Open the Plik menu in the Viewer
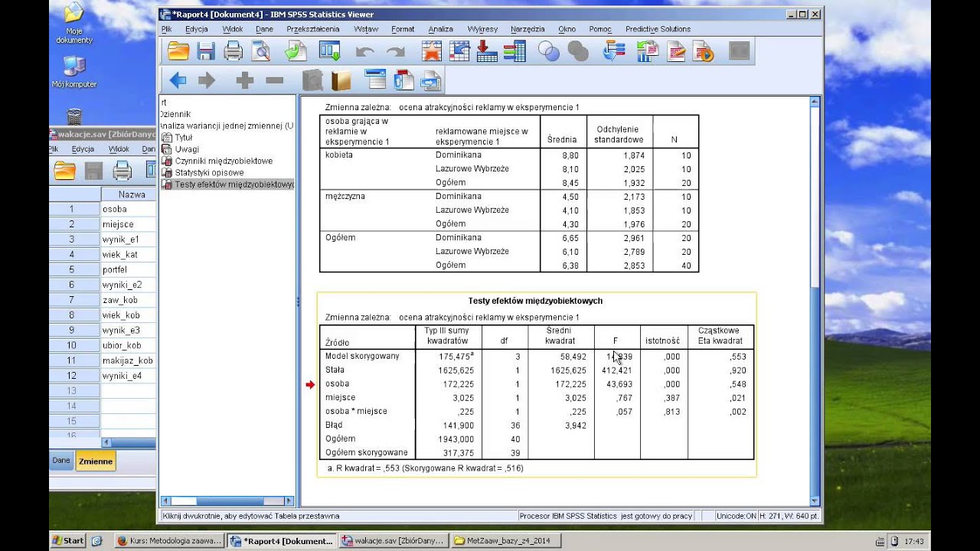 (167, 29)
